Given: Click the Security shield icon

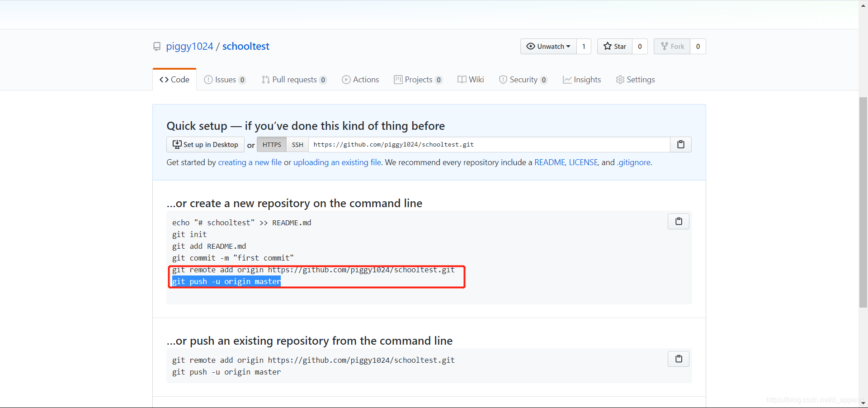Looking at the screenshot, I should tap(503, 80).
